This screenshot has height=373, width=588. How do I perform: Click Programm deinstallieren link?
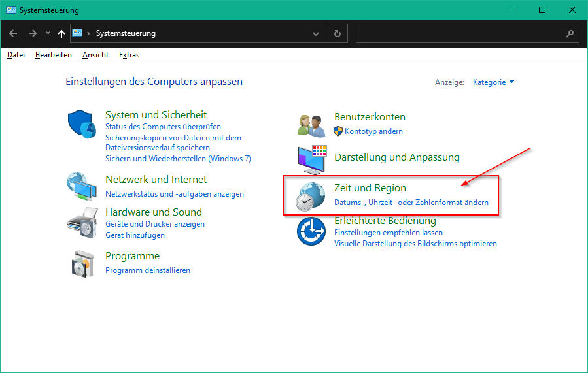pos(148,270)
